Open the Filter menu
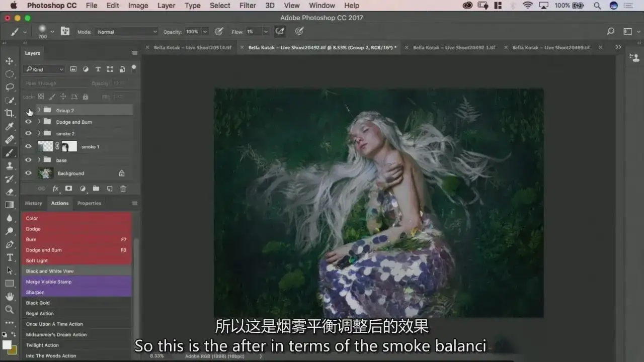644x362 pixels. pyautogui.click(x=248, y=6)
